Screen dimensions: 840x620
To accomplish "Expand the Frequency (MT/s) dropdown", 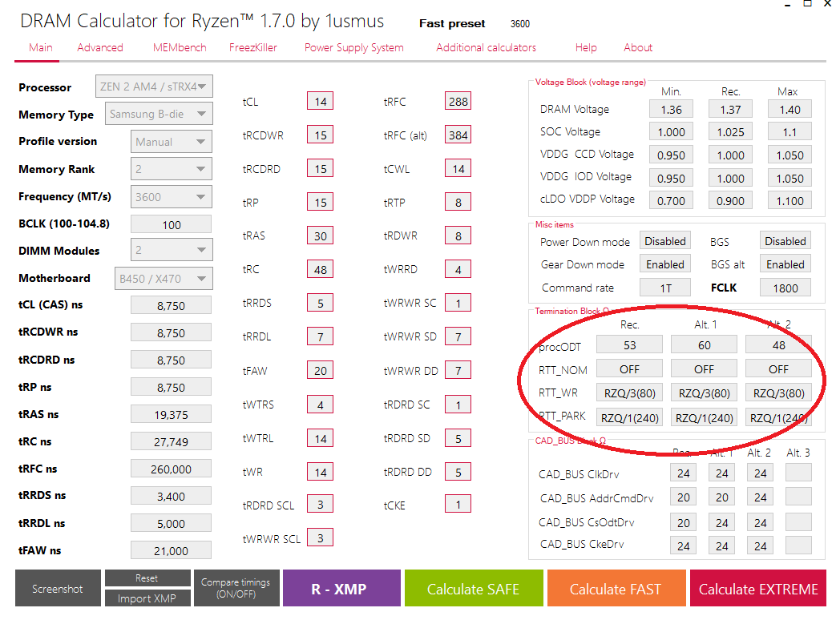I will click(x=172, y=197).
